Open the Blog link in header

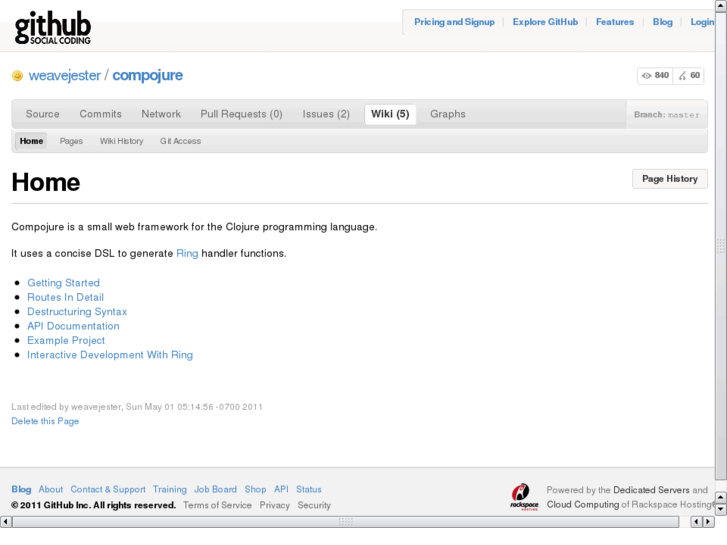coord(663,22)
